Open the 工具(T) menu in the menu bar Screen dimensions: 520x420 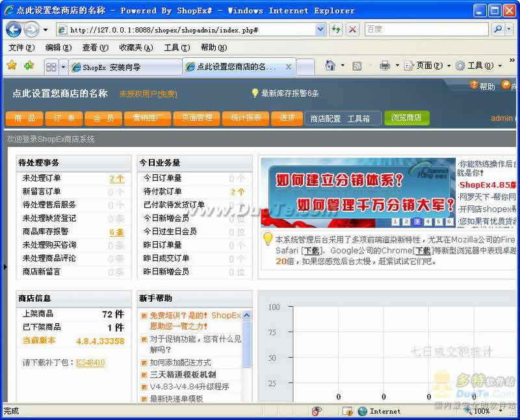(177, 47)
